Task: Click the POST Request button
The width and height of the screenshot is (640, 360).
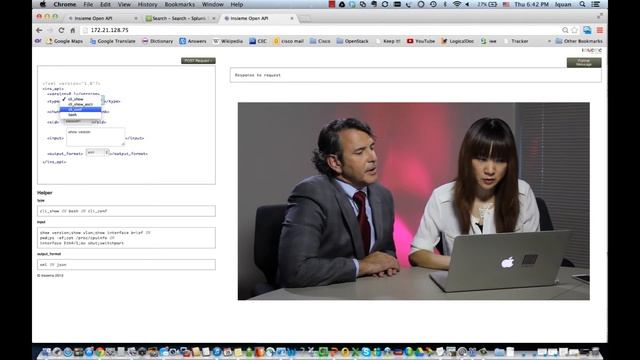Action: click(198, 61)
